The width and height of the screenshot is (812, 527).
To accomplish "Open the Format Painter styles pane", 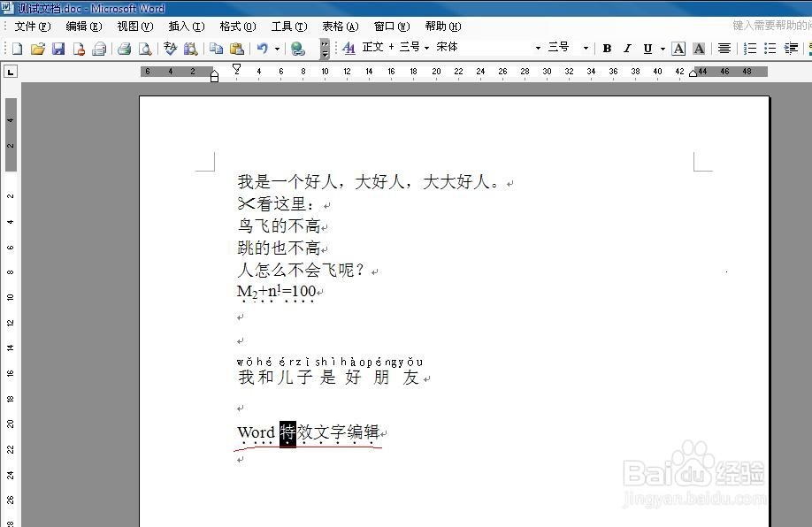I will [x=349, y=48].
